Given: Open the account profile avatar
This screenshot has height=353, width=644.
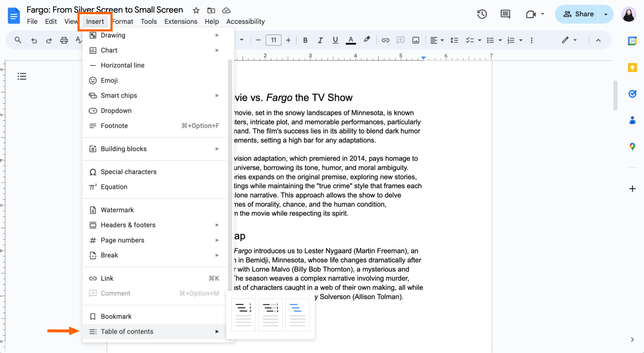Looking at the screenshot, I should coord(629,14).
